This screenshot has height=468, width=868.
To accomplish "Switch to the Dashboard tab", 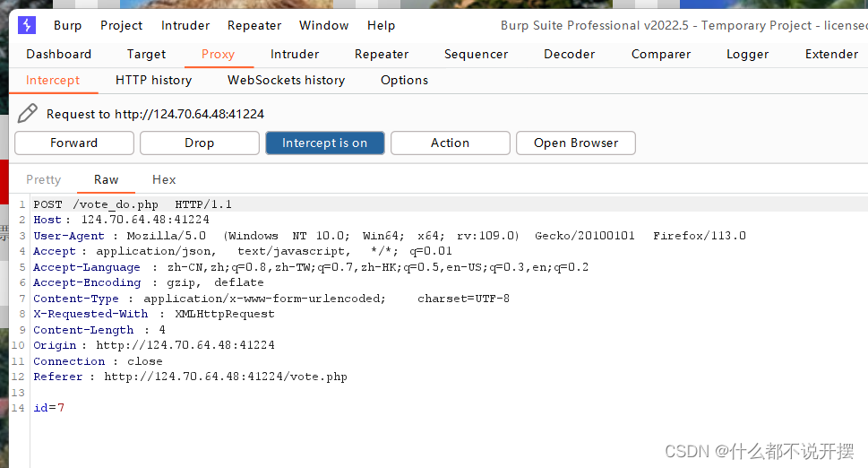I will point(59,55).
